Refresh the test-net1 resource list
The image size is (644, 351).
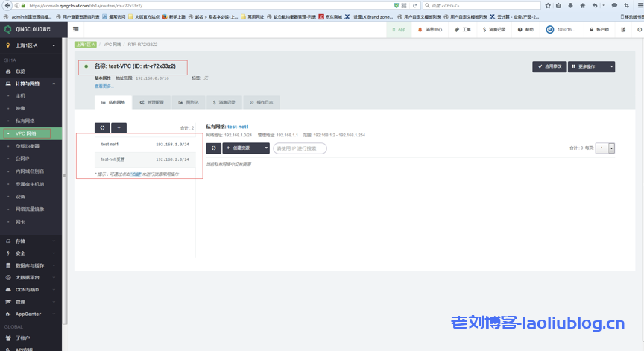point(213,148)
